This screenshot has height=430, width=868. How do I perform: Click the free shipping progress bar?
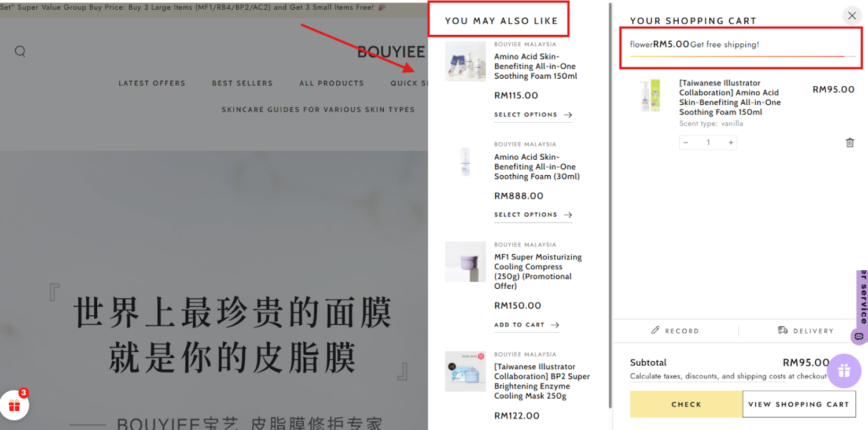coord(737,56)
